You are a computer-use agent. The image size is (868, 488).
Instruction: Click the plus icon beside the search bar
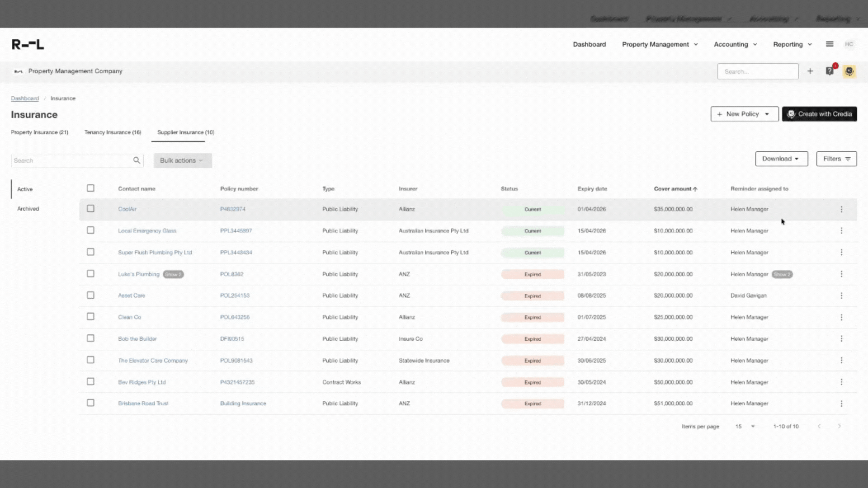tap(810, 71)
